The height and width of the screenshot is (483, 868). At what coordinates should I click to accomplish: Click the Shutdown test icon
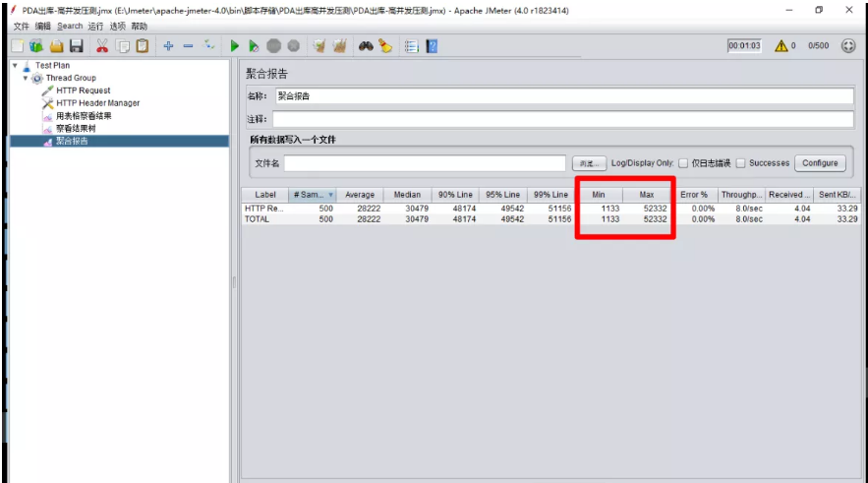293,46
